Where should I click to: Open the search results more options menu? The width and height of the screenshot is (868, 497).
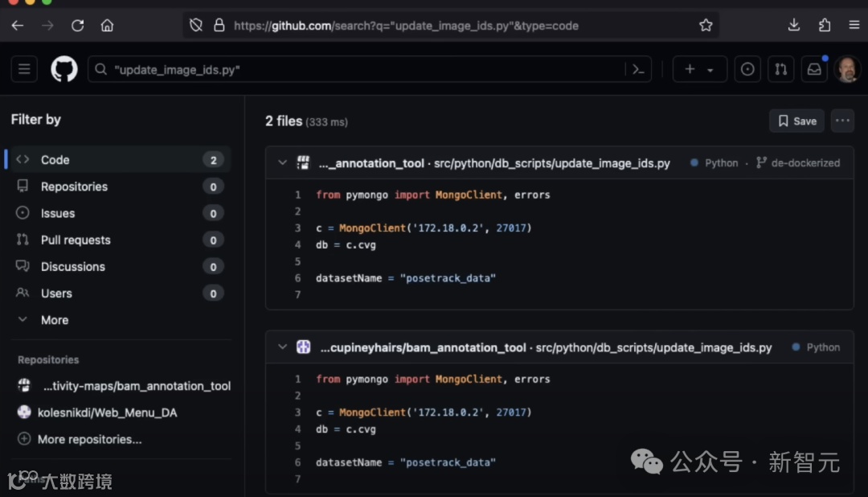coord(842,121)
